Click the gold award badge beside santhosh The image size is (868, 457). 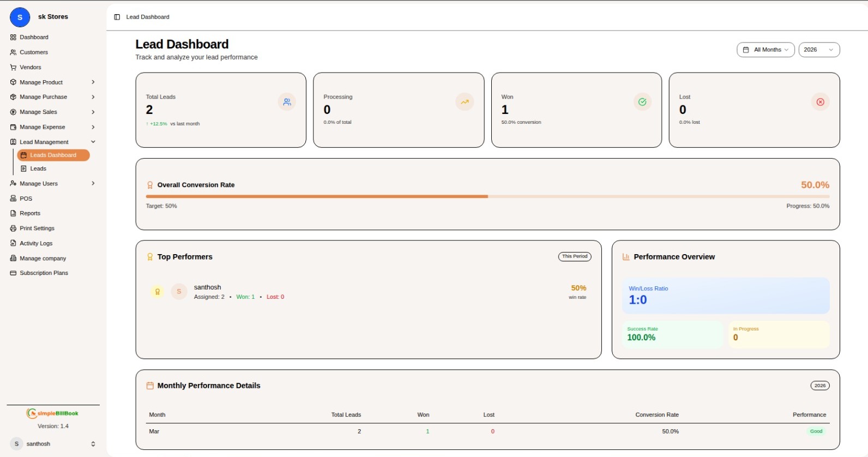click(157, 292)
